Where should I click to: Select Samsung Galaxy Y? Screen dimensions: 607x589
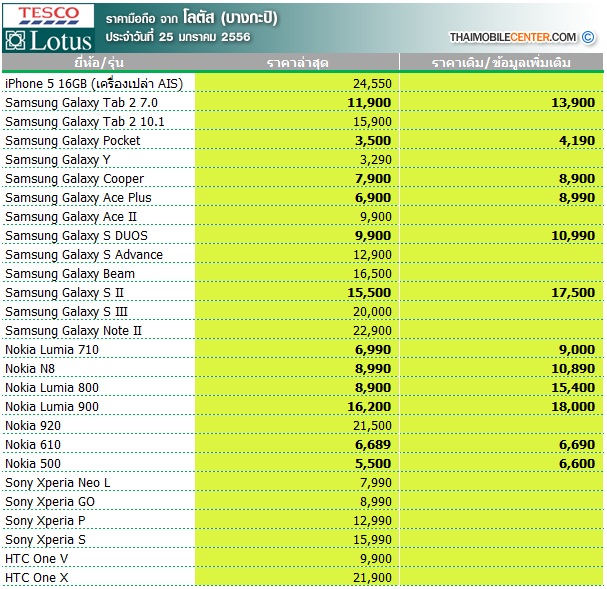58,159
